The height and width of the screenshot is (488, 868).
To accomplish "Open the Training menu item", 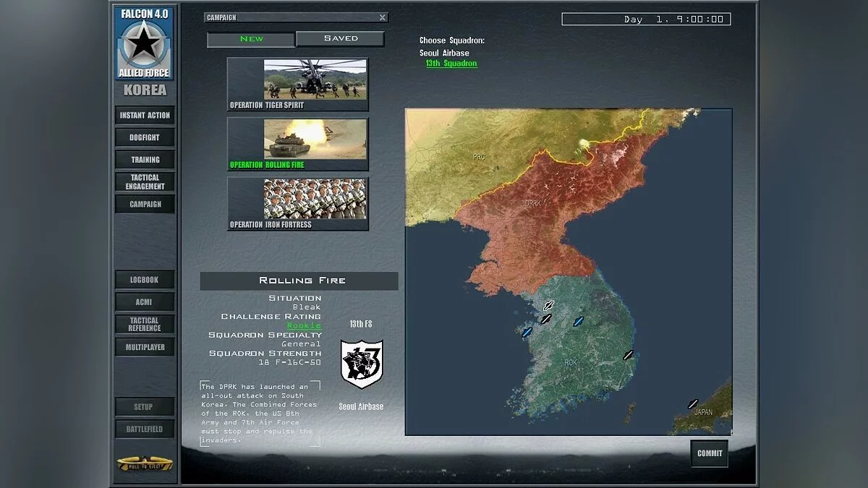I will pos(145,160).
